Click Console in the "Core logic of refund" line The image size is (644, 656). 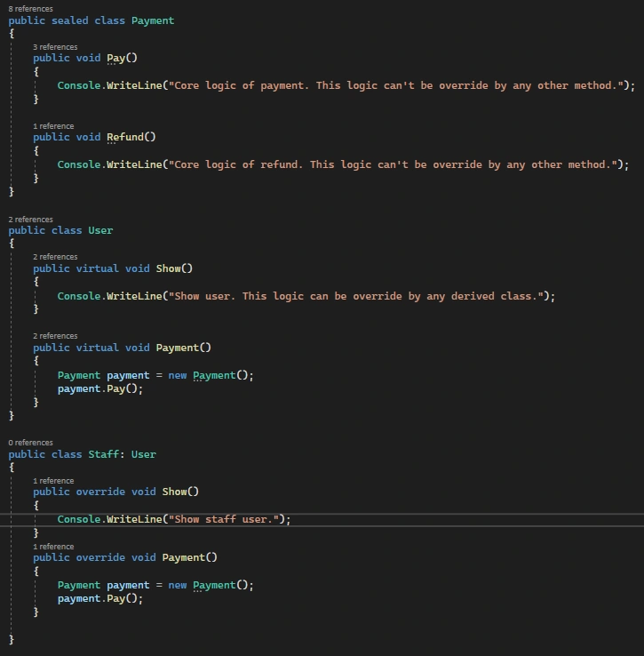pyautogui.click(x=79, y=164)
